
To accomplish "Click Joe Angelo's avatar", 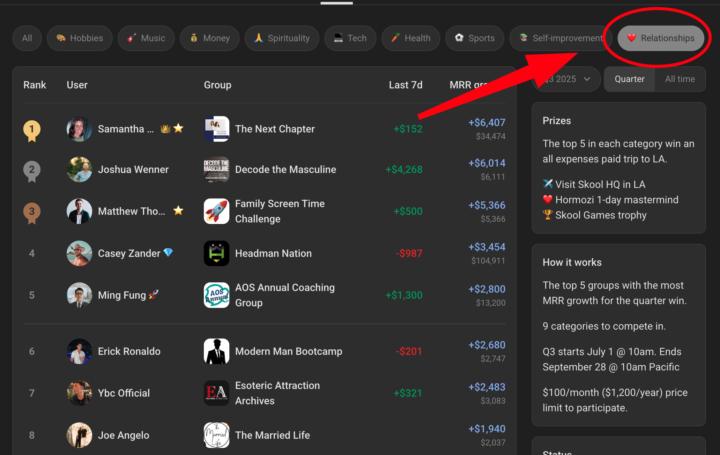I will point(79,435).
